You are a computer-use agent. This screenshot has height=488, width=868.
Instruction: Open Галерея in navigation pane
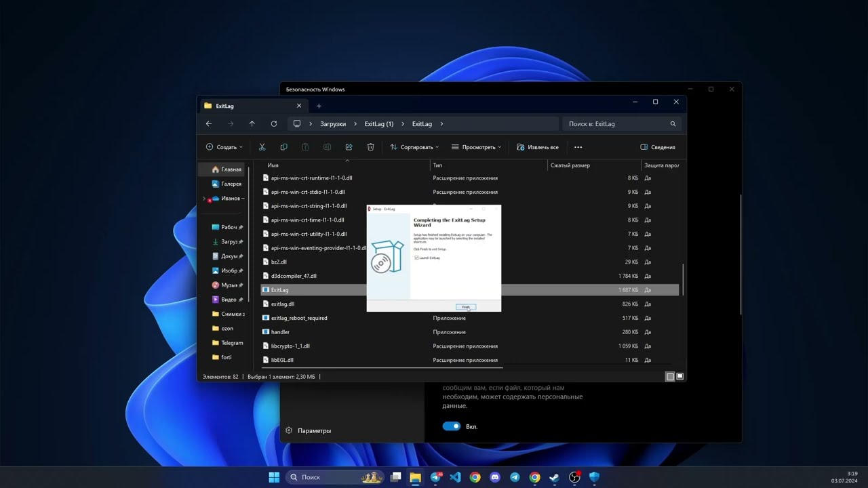226,184
